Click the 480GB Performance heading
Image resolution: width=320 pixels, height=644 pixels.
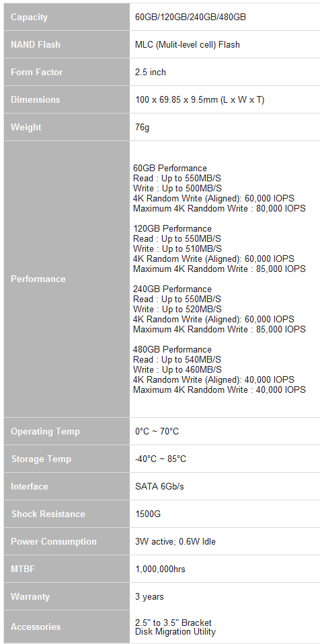tap(172, 349)
